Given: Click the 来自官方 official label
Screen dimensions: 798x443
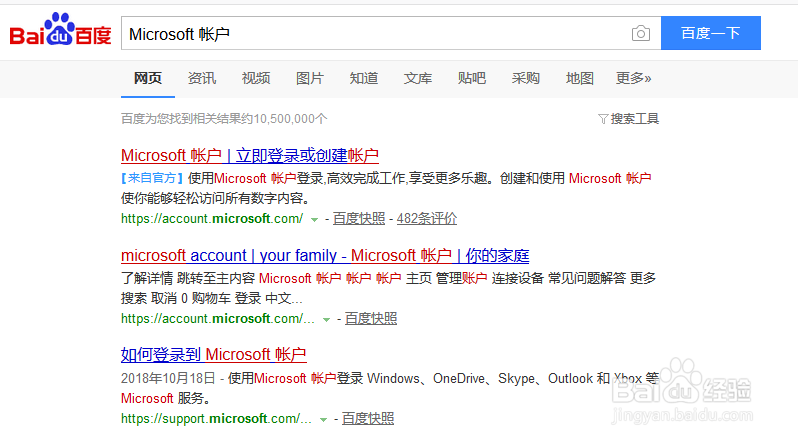Looking at the screenshot, I should (x=152, y=178).
